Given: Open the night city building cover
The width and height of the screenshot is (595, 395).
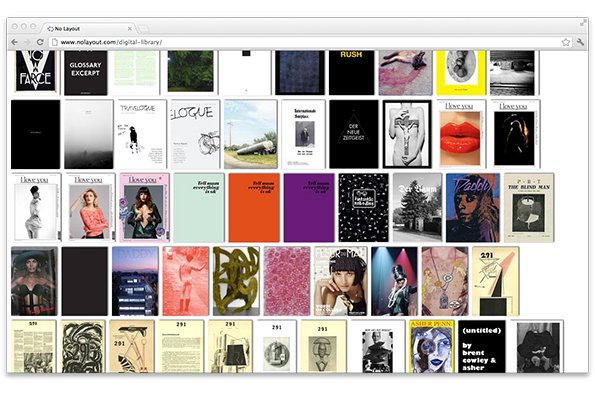Looking at the screenshot, I should [x=135, y=281].
